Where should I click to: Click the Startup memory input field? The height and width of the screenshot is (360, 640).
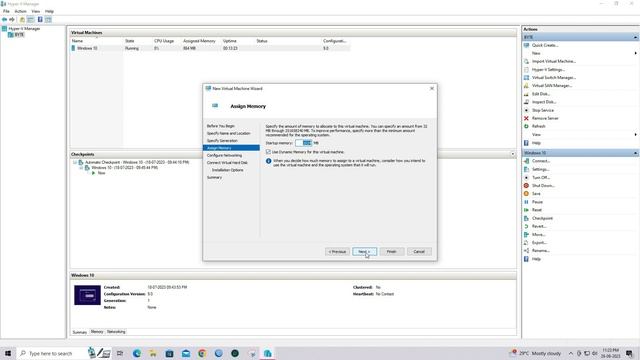pos(304,143)
